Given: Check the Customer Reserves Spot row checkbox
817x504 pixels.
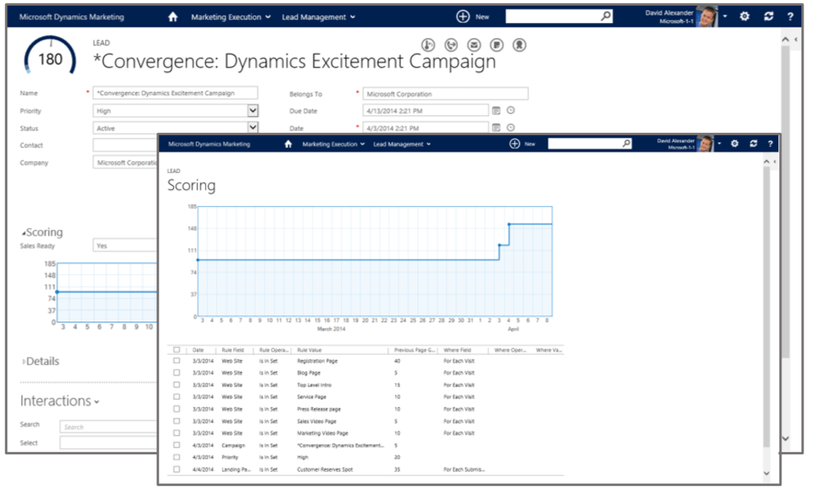Looking at the screenshot, I should pos(175,468).
